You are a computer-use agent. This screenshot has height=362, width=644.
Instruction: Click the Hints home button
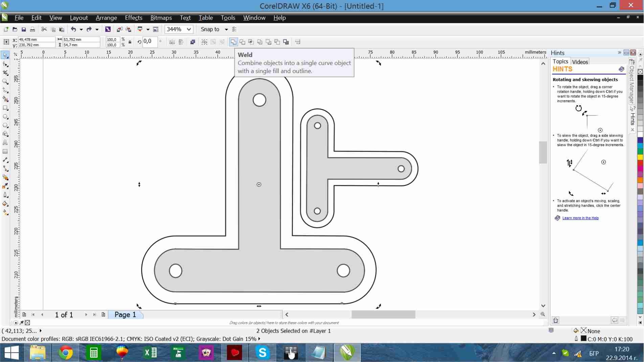coord(556,320)
